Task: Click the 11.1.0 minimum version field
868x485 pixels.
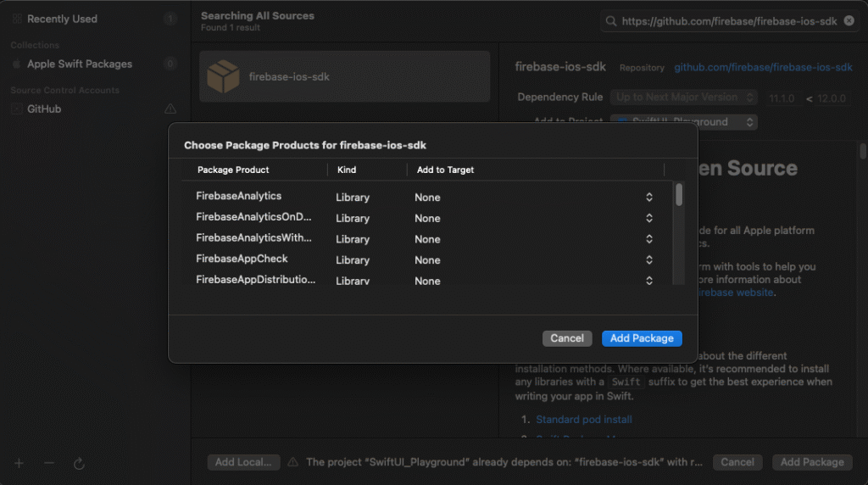Action: (782, 98)
